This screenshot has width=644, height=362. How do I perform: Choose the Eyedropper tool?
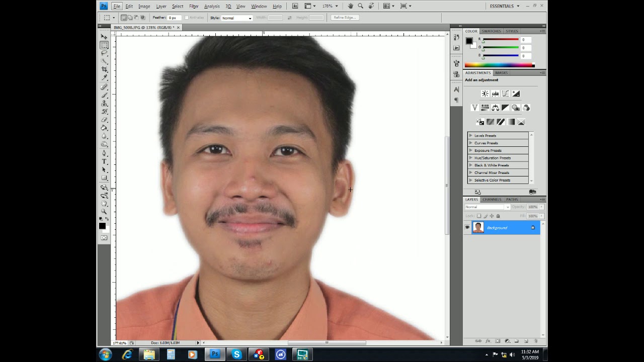(104, 78)
